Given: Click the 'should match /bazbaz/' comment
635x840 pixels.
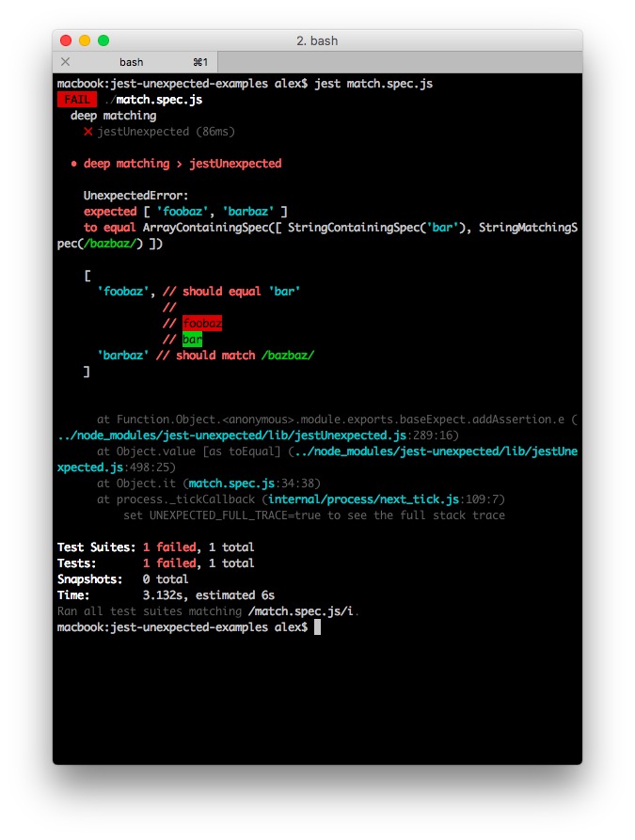Looking at the screenshot, I should [245, 356].
